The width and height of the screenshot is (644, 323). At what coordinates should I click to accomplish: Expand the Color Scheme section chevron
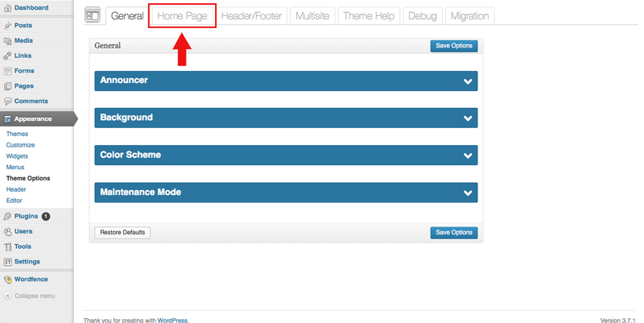tap(468, 155)
